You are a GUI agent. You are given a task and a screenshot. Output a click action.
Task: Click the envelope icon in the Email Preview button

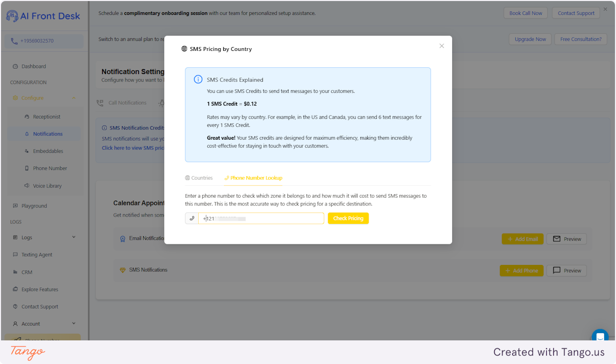coord(557,239)
